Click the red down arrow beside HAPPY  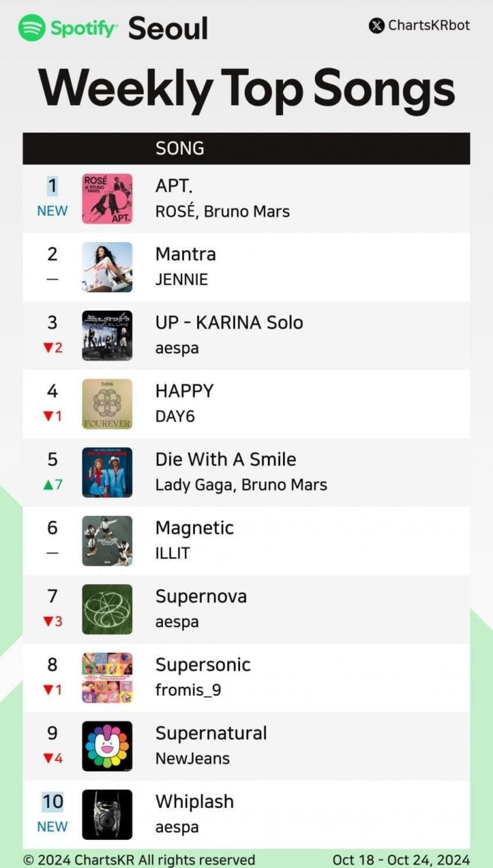click(x=48, y=416)
